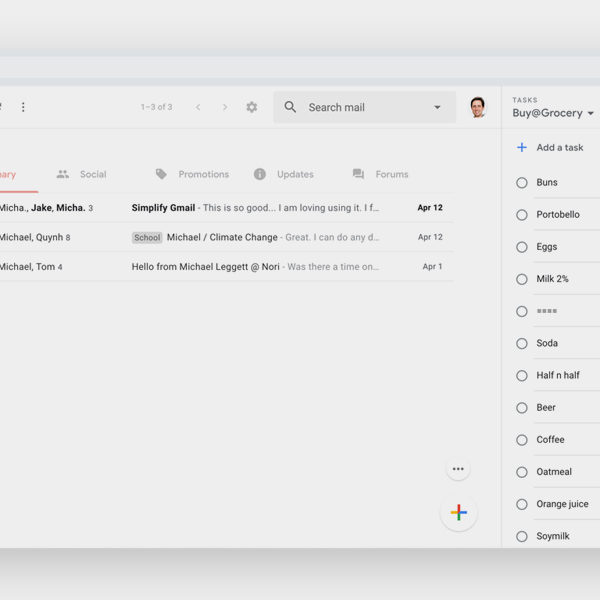This screenshot has width=600, height=600.
Task: Click the newer messages arrow
Action: coord(198,107)
